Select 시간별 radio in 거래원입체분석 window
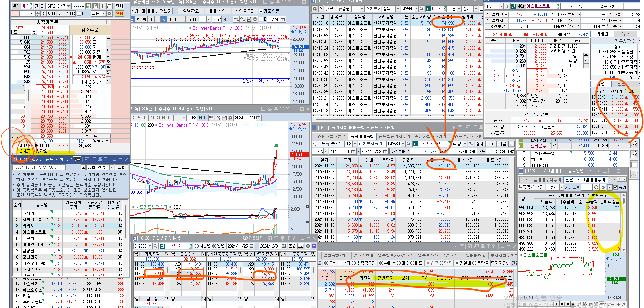Image resolution: width=644 pixels, height=308 pixels. pyautogui.click(x=197, y=246)
